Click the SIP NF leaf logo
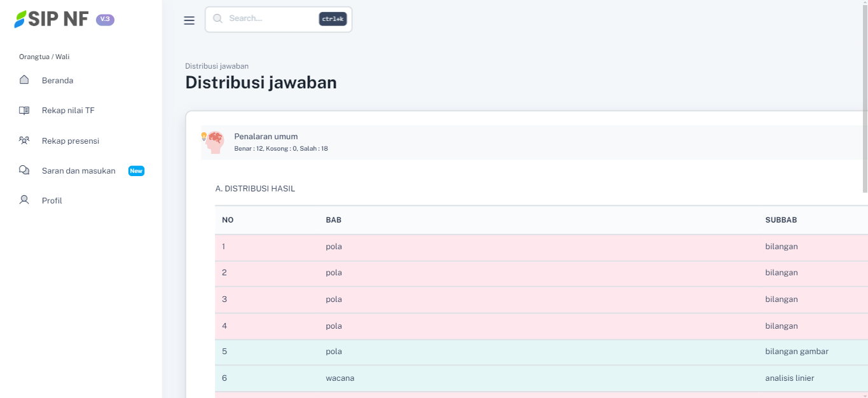This screenshot has width=868, height=398. pyautogui.click(x=21, y=19)
